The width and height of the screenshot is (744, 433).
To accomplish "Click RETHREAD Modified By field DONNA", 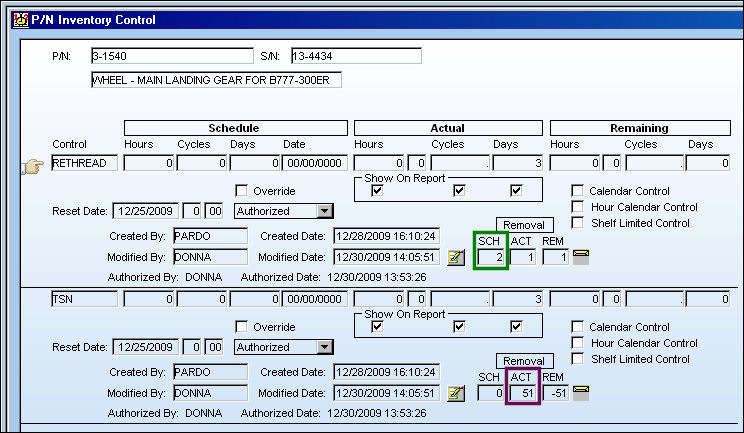I will pos(211,257).
